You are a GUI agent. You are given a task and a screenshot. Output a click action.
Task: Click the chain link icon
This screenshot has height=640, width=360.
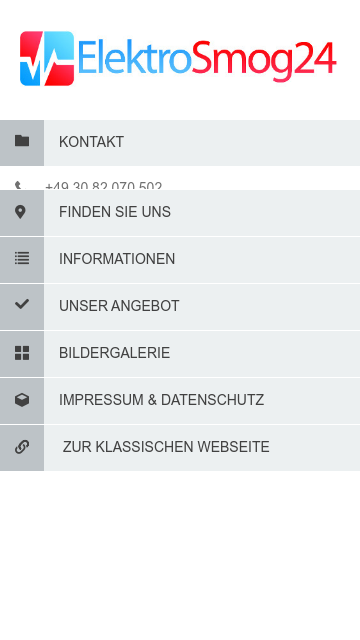(22, 447)
